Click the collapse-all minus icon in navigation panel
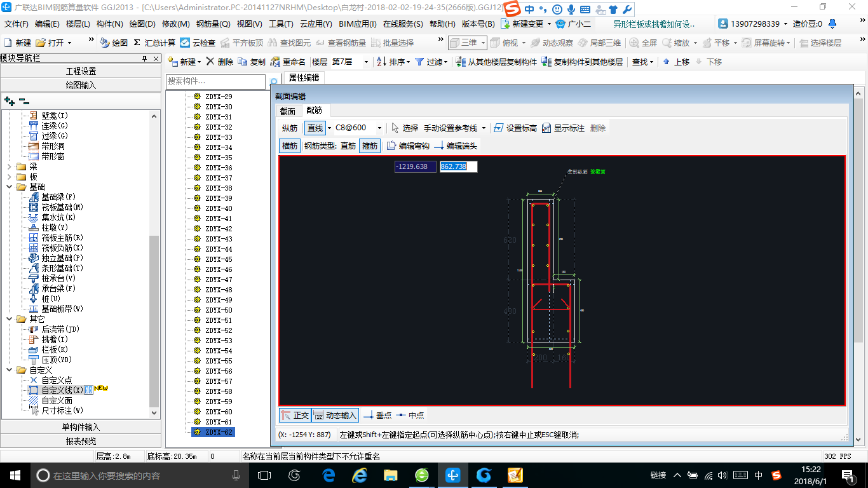 coord(24,101)
